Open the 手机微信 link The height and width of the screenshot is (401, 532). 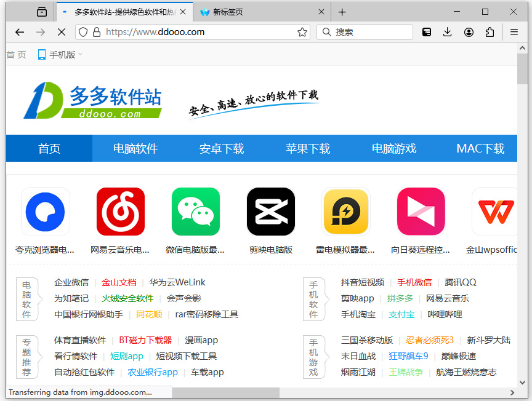click(414, 282)
